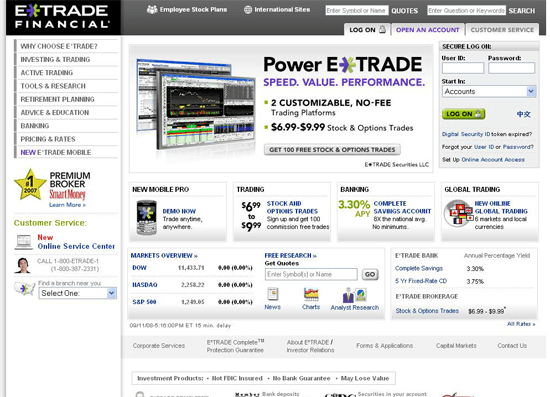Open Pricing & Rates menu item
Image resolution: width=550 pixels, height=397 pixels.
pyautogui.click(x=66, y=139)
